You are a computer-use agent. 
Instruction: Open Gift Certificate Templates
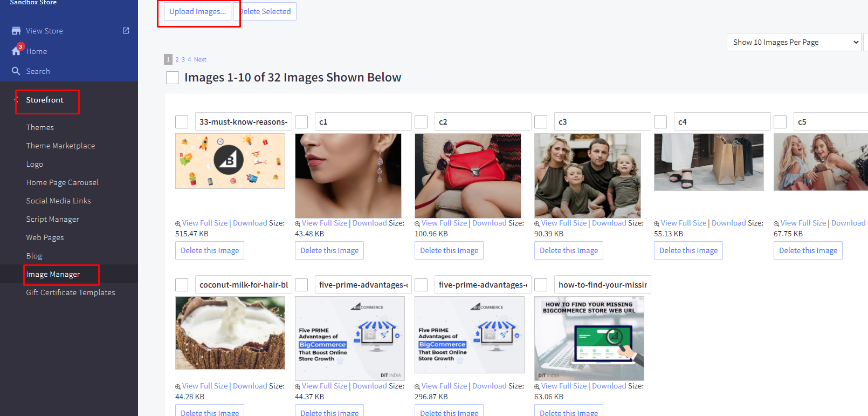tap(71, 292)
